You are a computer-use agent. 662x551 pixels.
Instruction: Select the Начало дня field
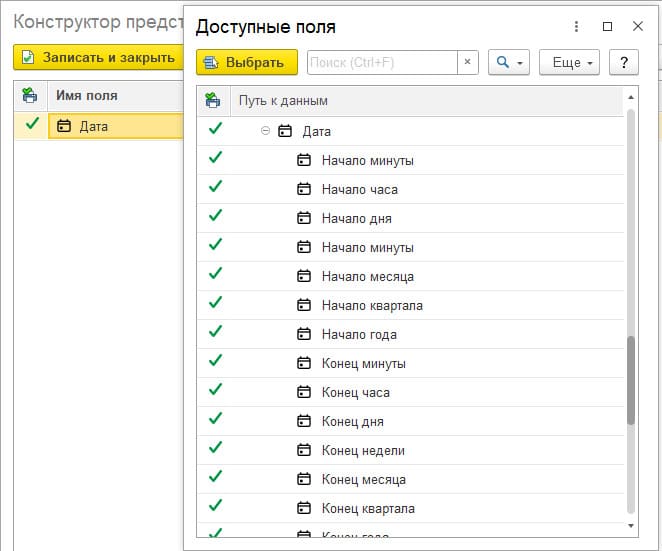pyautogui.click(x=356, y=219)
